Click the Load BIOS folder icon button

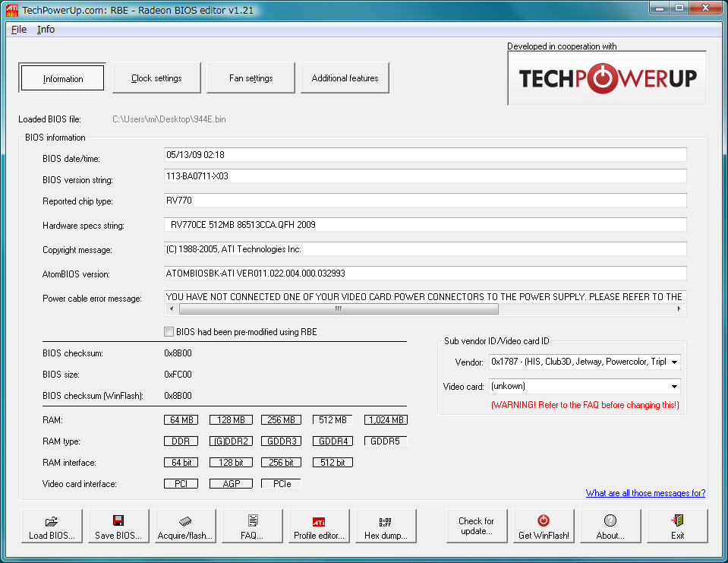[x=52, y=526]
